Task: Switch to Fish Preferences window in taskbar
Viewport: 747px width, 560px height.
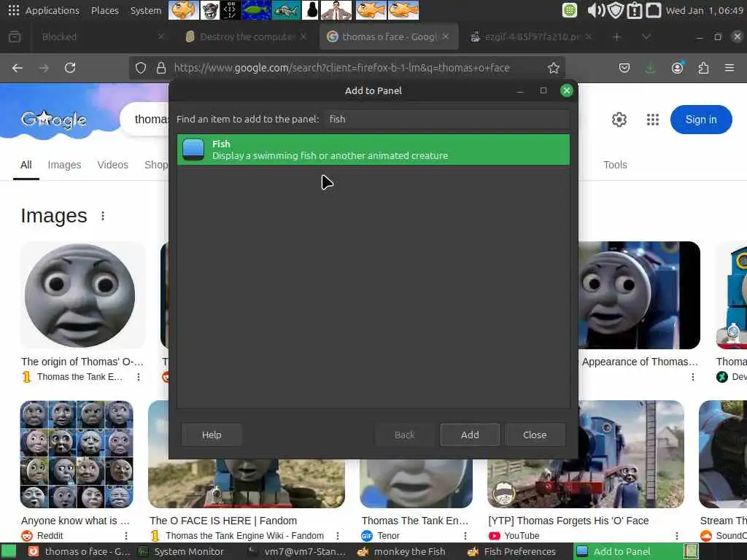Action: (x=511, y=551)
